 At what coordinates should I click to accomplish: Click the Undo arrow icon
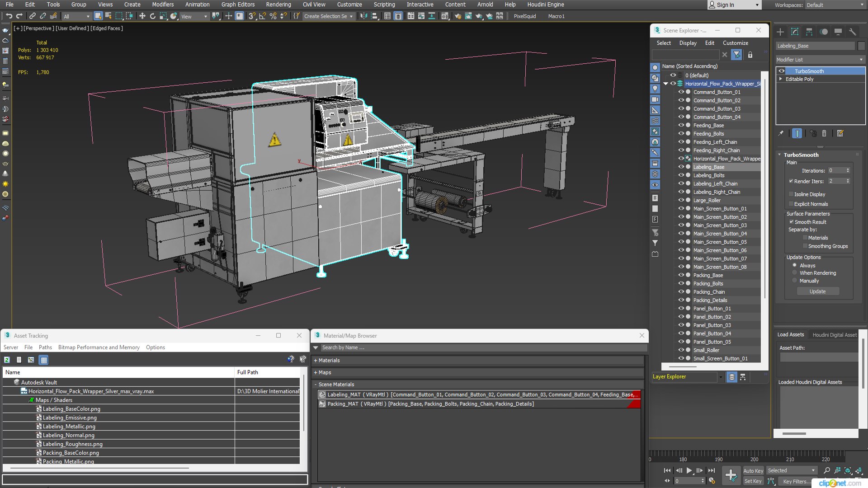9,16
